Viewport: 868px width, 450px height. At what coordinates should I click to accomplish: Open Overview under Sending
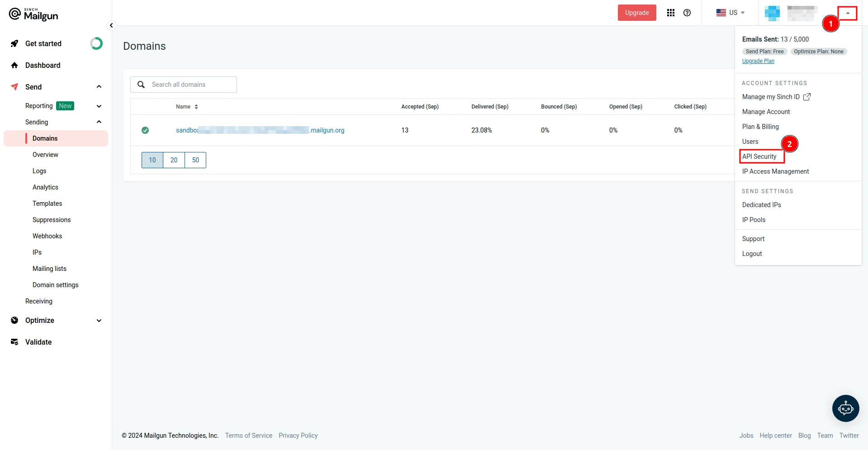[45, 155]
